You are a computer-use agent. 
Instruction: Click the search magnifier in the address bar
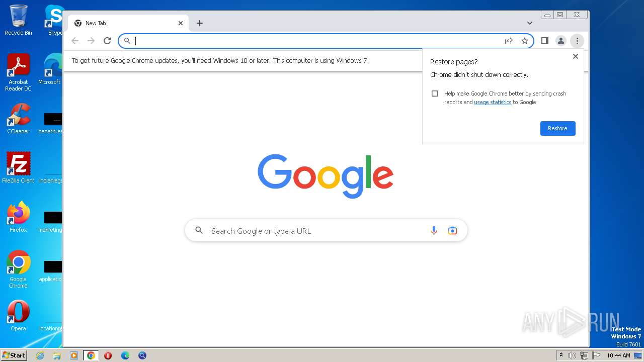[x=127, y=41]
